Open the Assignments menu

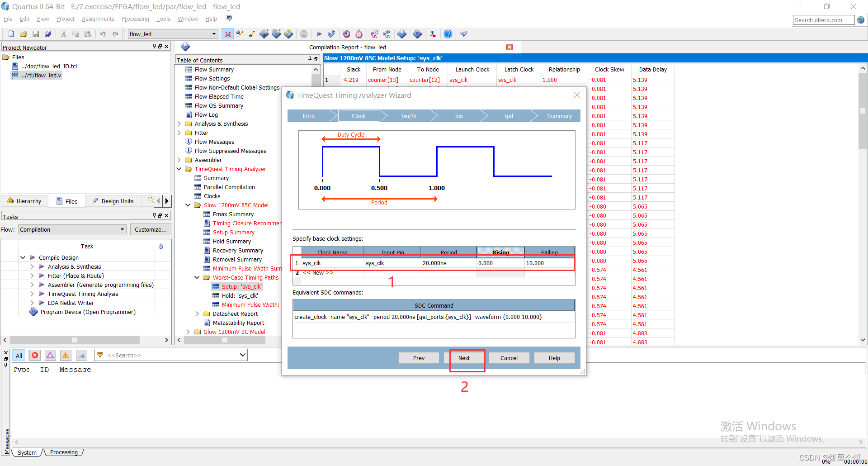(98, 19)
